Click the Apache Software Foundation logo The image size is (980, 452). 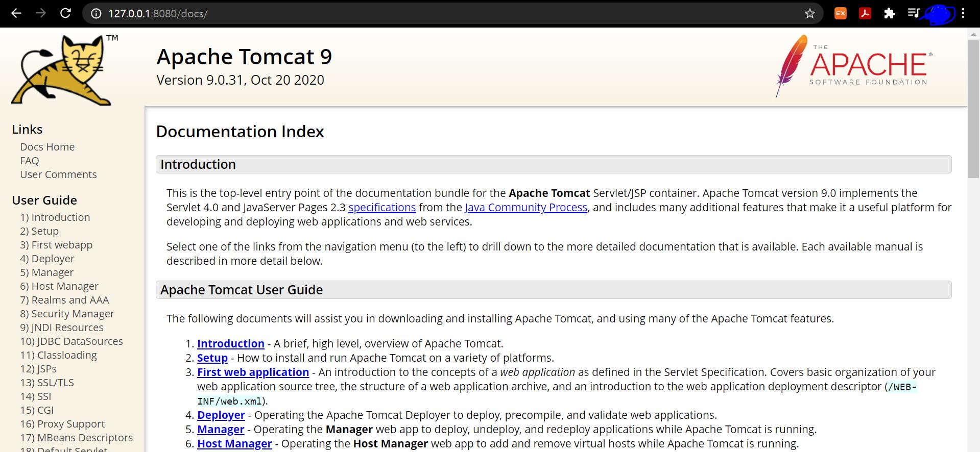854,66
